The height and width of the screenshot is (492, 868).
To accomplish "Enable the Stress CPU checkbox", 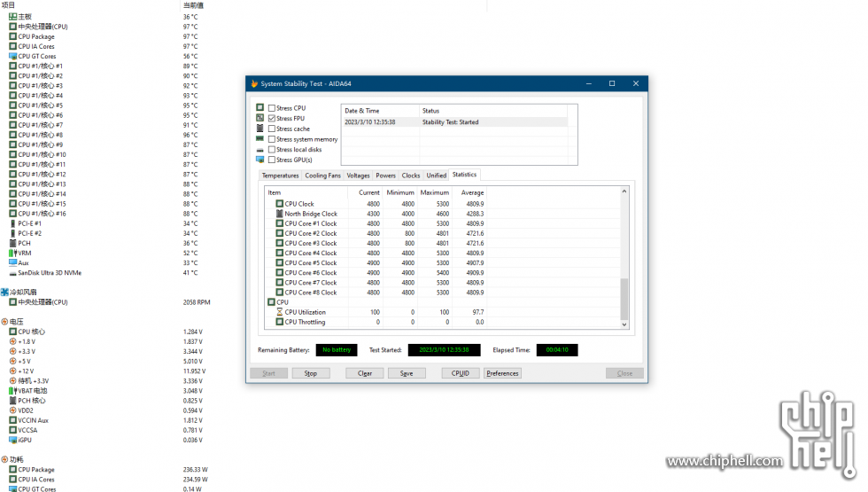I will [272, 108].
